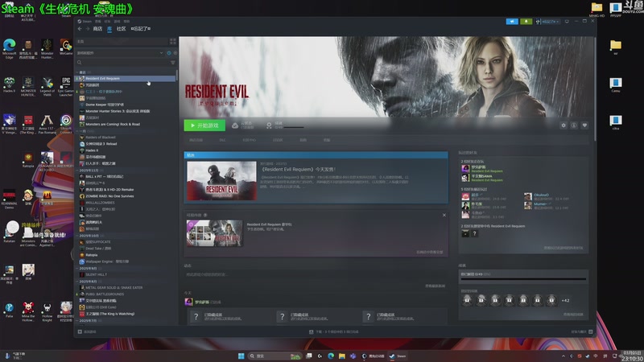Go back with the Steam back arrow
The image size is (644, 362).
(80, 29)
